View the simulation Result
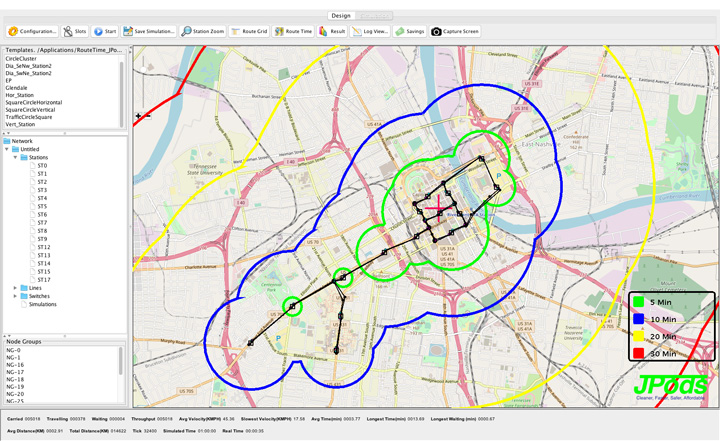This screenshot has height=441, width=720. tap(332, 32)
